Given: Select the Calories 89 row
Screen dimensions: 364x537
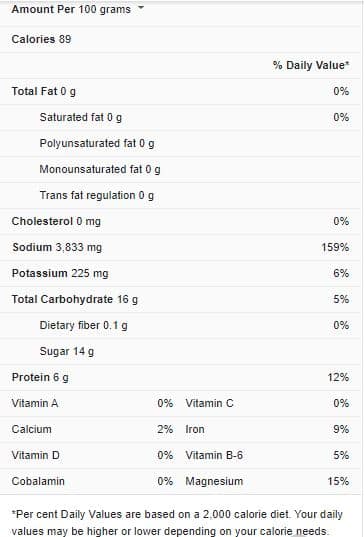Looking at the screenshot, I should tap(180, 39).
